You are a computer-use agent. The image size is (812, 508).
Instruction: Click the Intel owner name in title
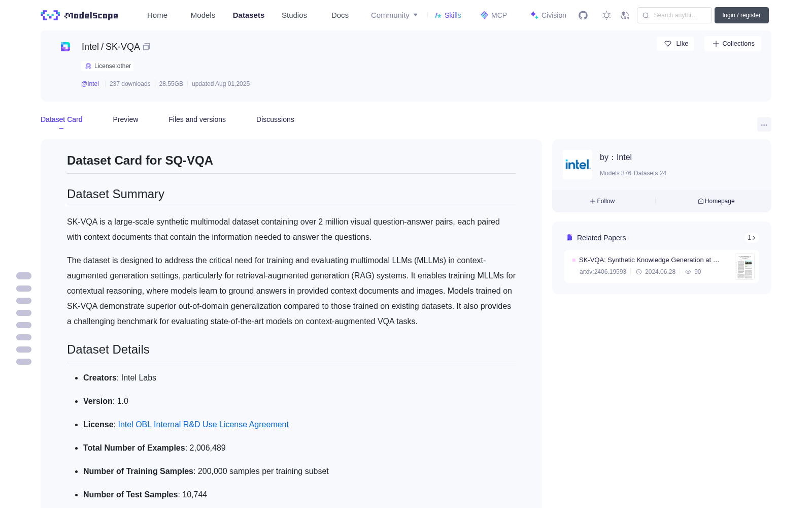coord(90,47)
